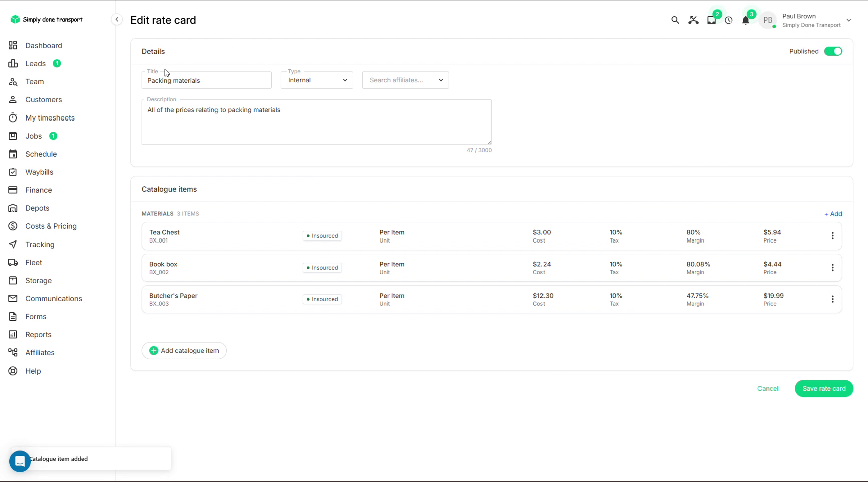Open the inbox icon with badge 2

(x=712, y=20)
